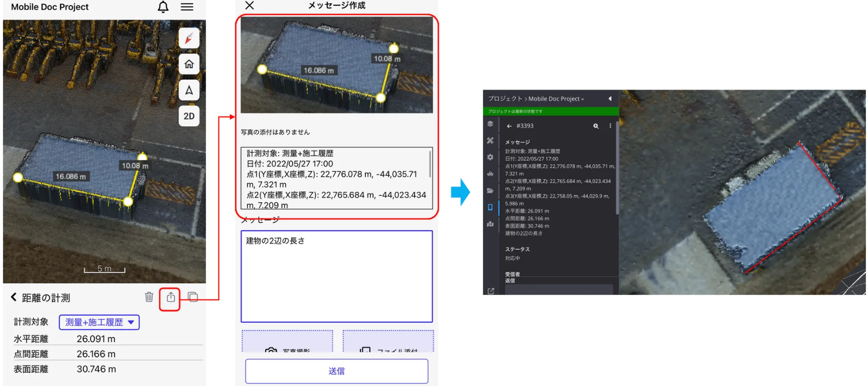Open the 測量+施工履歴 計測対象 dropdown
Viewport: 868px width, 386px height.
pos(99,322)
